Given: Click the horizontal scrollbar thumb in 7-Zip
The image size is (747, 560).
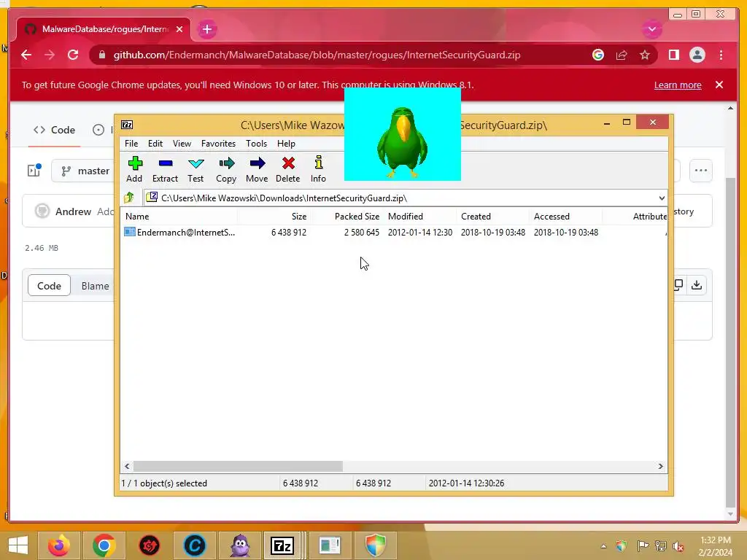Looking at the screenshot, I should [x=238, y=466].
